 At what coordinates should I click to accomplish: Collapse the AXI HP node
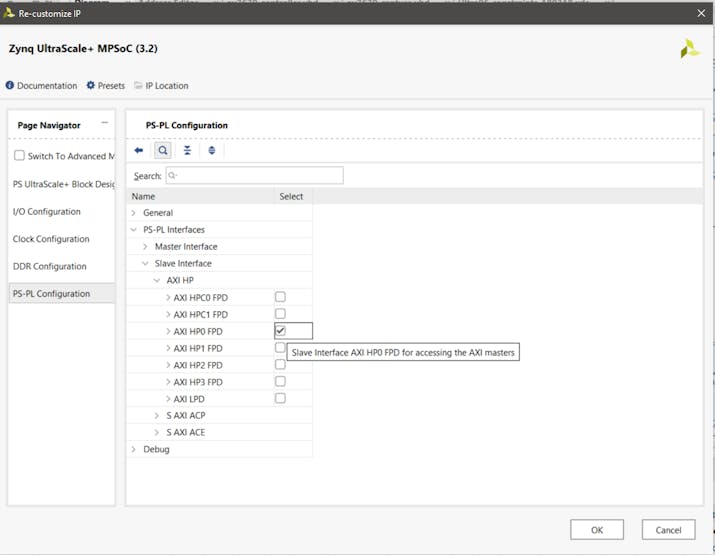[x=157, y=280]
